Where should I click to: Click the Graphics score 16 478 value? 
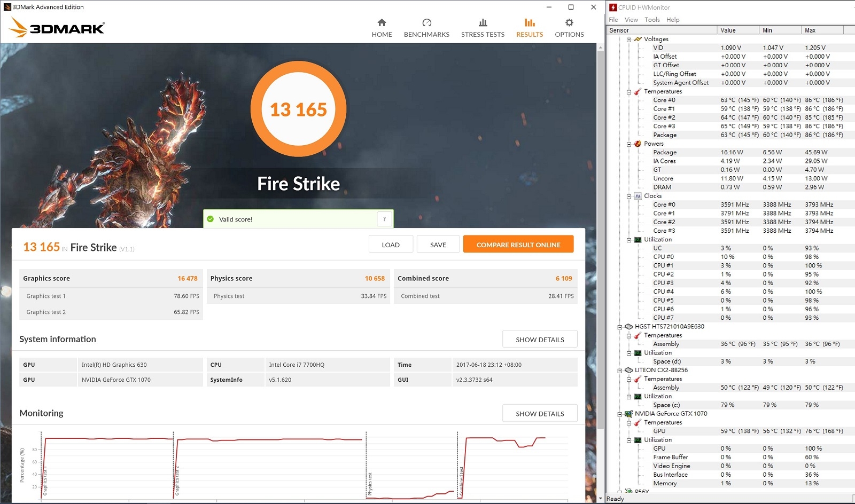click(x=188, y=279)
